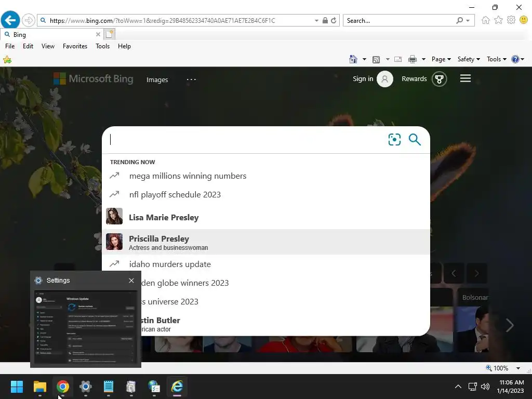
Task: Open a new tab button
Action: [110, 34]
